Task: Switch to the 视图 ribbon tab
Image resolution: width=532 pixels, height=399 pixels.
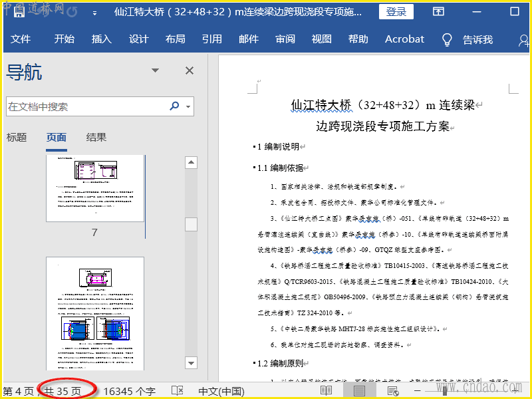Action: click(x=321, y=39)
